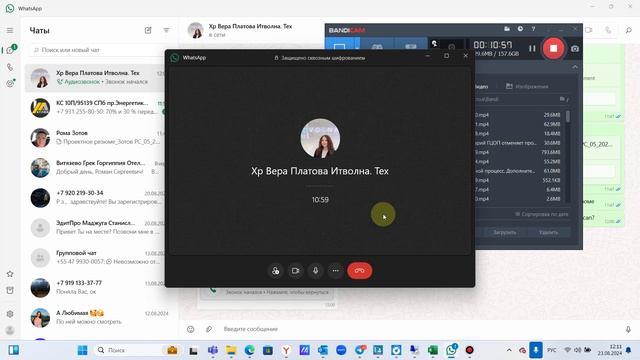Pause the Bandicam recording
This screenshot has width=640, height=360.
pos(532,49)
